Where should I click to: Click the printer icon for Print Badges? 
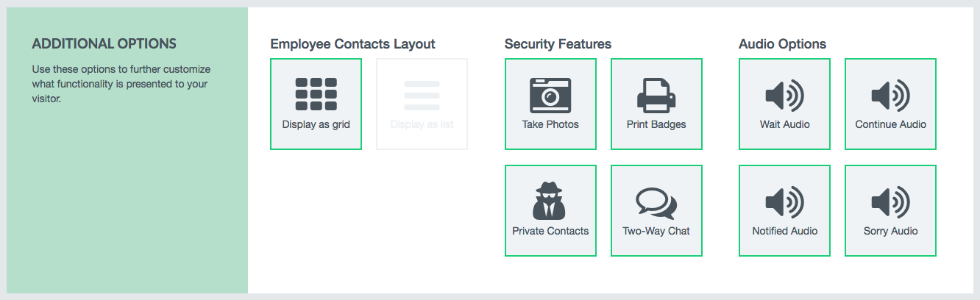[x=656, y=95]
